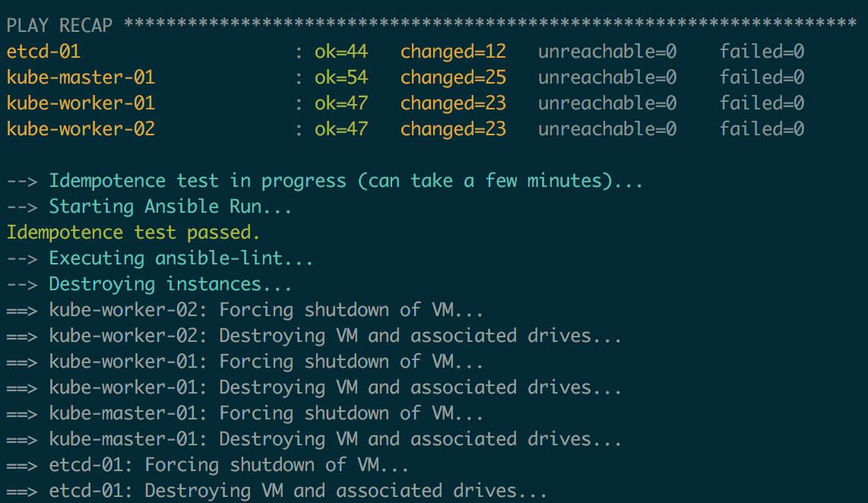Click the PLAY RECAP heading text

[x=59, y=26]
